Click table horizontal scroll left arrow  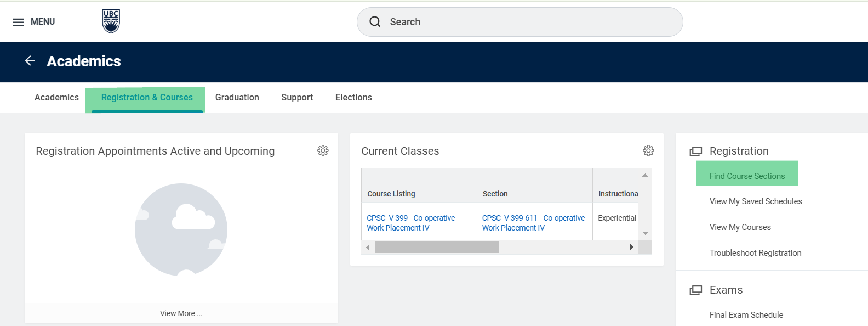pos(368,248)
